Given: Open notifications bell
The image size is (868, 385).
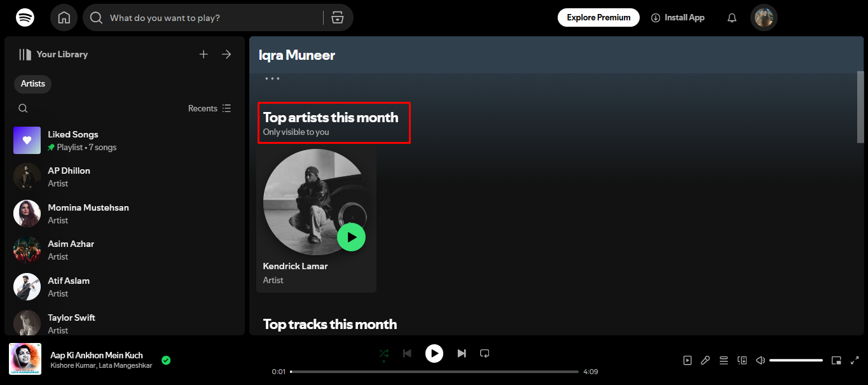Looking at the screenshot, I should click(x=731, y=17).
